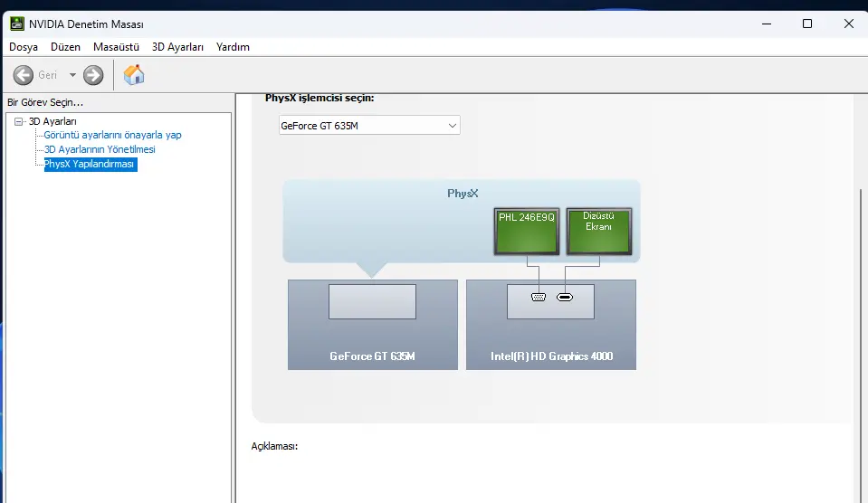868x503 pixels.
Task: Click the Dizüstü Ekranı monitor icon
Action: point(599,232)
